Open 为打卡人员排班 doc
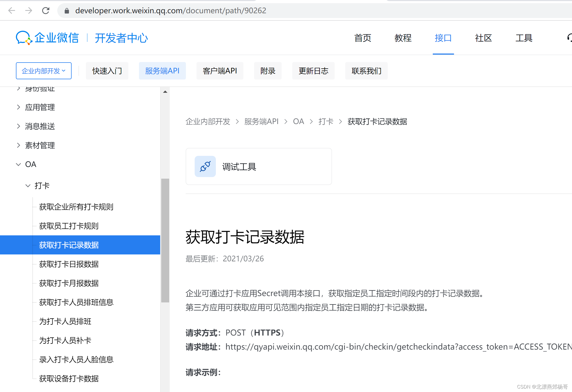Screen dimensions: 572x392 65,321
